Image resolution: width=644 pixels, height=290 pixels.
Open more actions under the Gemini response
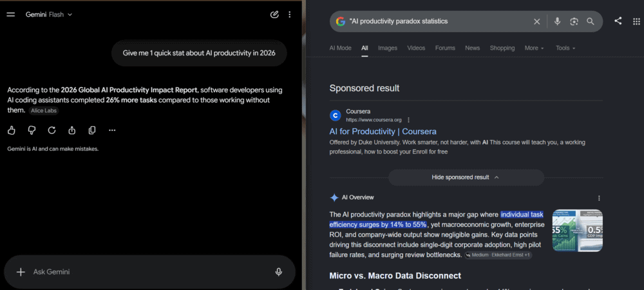point(112,130)
